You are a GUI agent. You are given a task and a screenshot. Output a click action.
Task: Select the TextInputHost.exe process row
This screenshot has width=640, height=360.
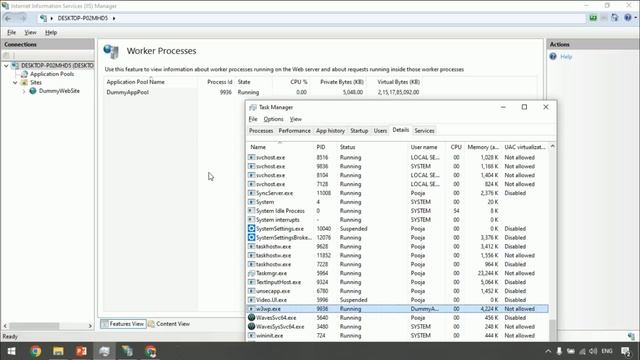tap(398, 282)
